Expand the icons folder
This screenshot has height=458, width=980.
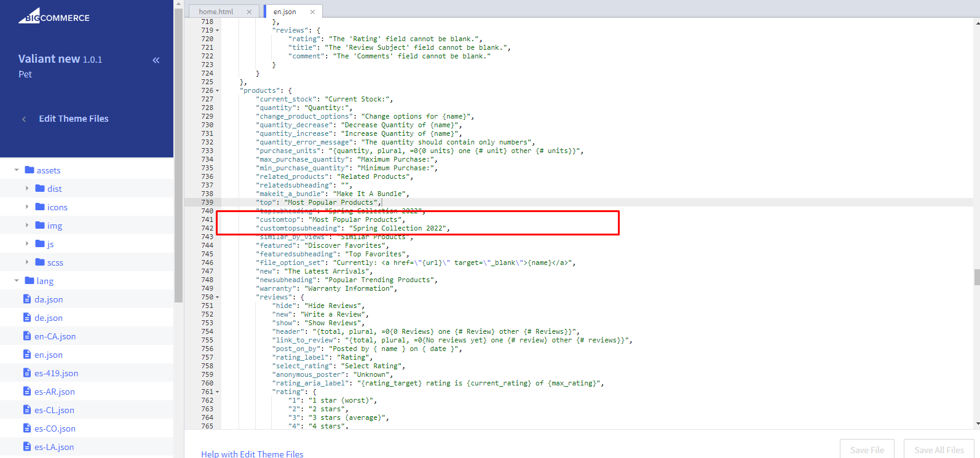pyautogui.click(x=27, y=207)
